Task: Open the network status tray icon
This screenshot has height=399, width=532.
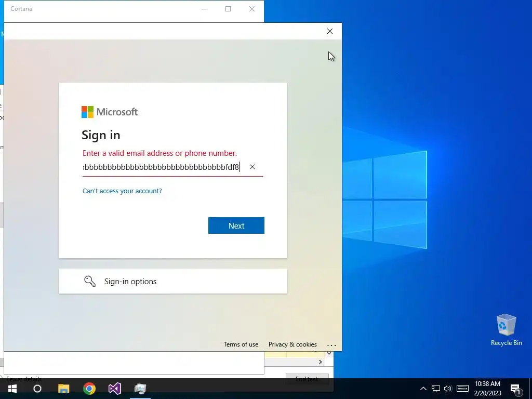Action: tap(436, 389)
